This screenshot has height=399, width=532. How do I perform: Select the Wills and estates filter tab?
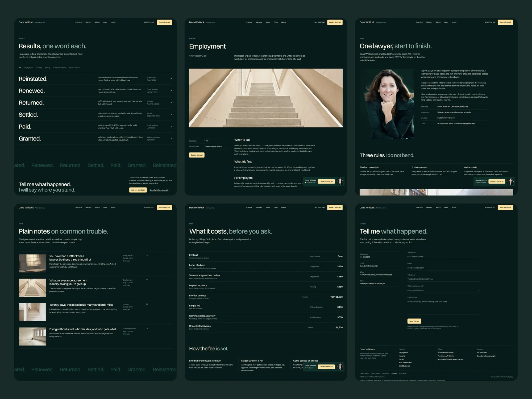60,68
